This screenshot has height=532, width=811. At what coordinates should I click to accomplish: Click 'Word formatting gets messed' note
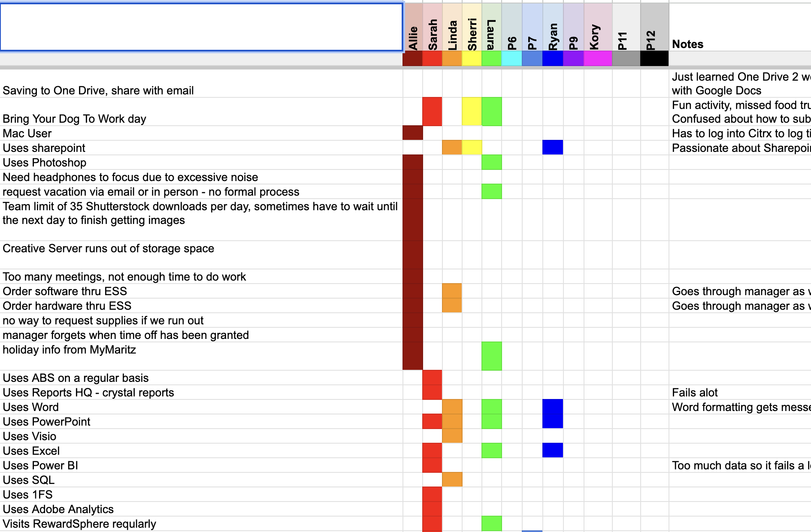coord(741,407)
